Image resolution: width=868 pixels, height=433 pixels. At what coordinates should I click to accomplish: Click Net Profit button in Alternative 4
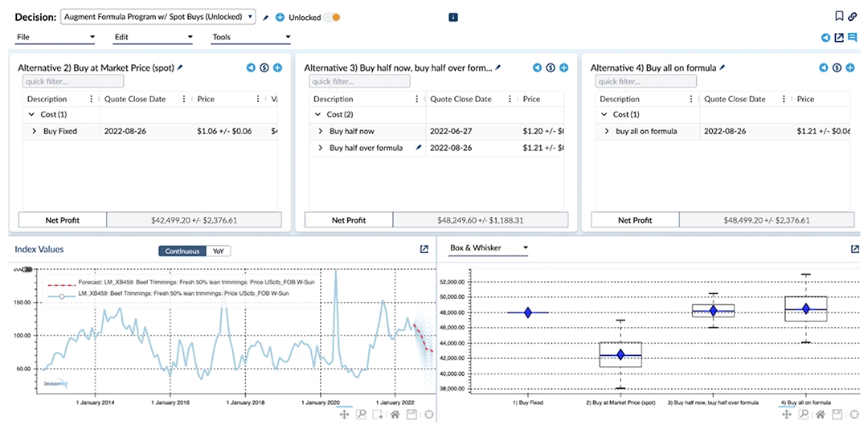pos(635,220)
